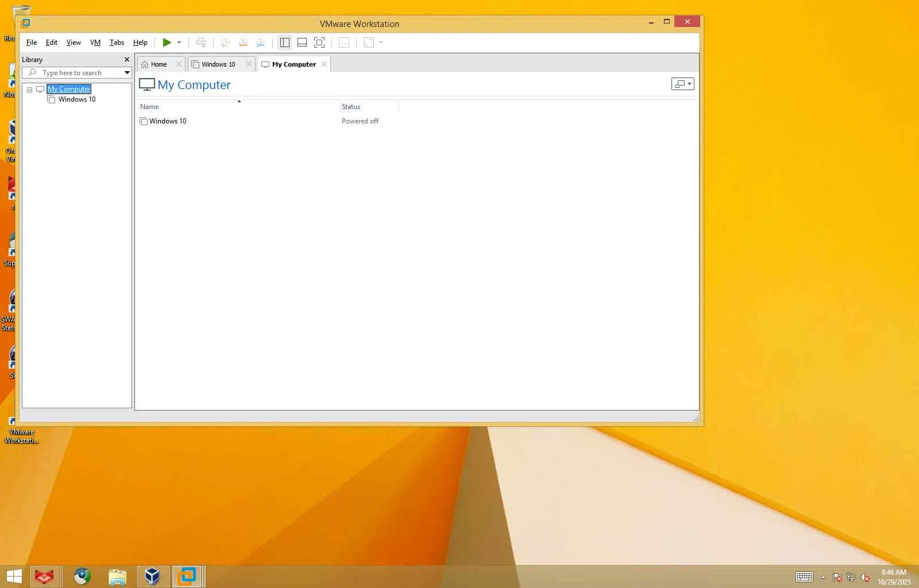The height and width of the screenshot is (588, 919).
Task: Open the View menu
Action: (74, 42)
